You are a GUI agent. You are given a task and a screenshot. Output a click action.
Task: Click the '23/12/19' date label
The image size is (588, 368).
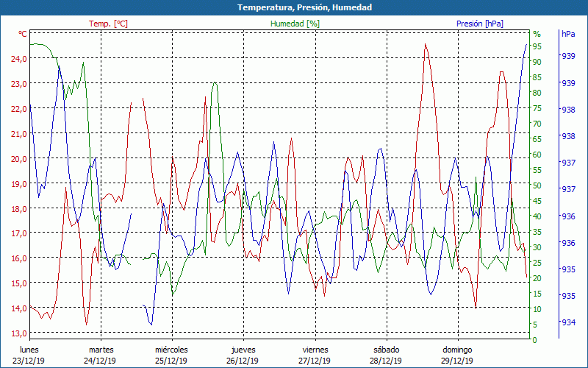click(x=29, y=361)
